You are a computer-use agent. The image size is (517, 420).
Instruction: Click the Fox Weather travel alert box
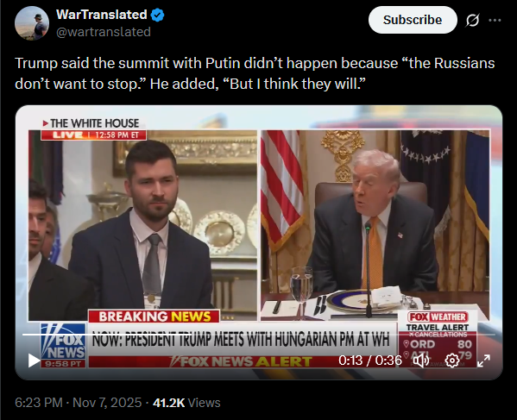(438, 339)
